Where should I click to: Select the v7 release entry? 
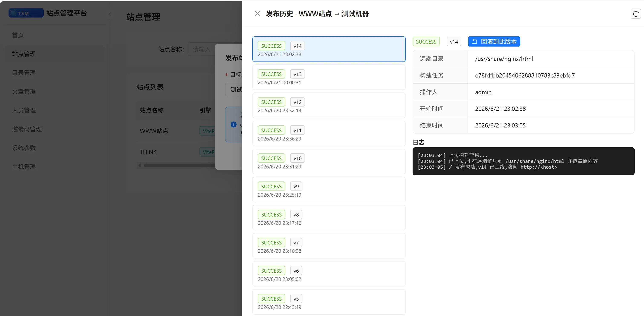[x=329, y=246]
